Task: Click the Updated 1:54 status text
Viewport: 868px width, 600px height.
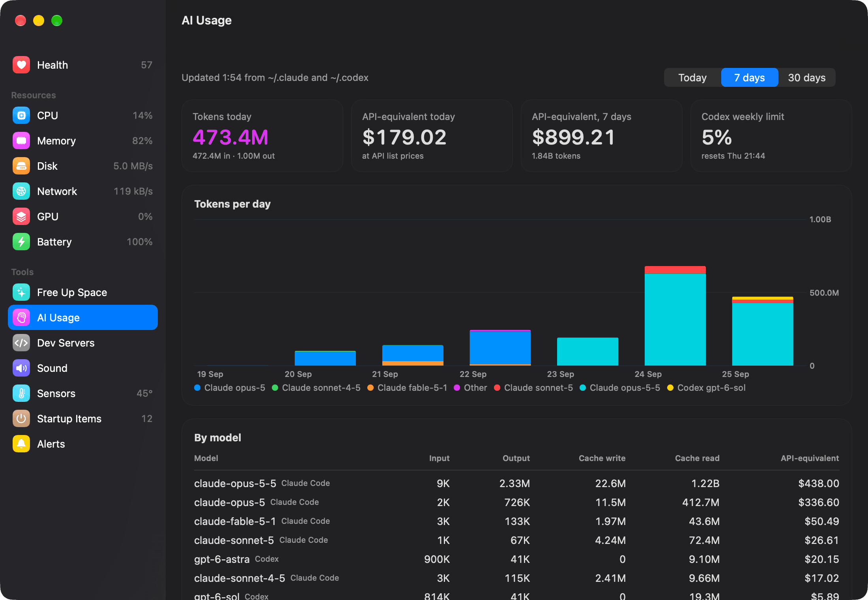Action: 275,77
